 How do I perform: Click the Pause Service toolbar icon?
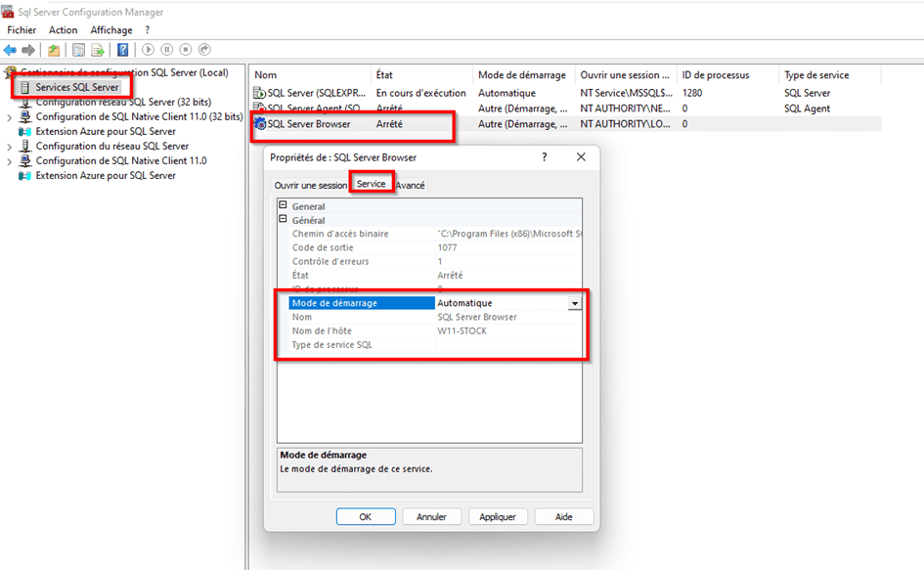pos(167,50)
